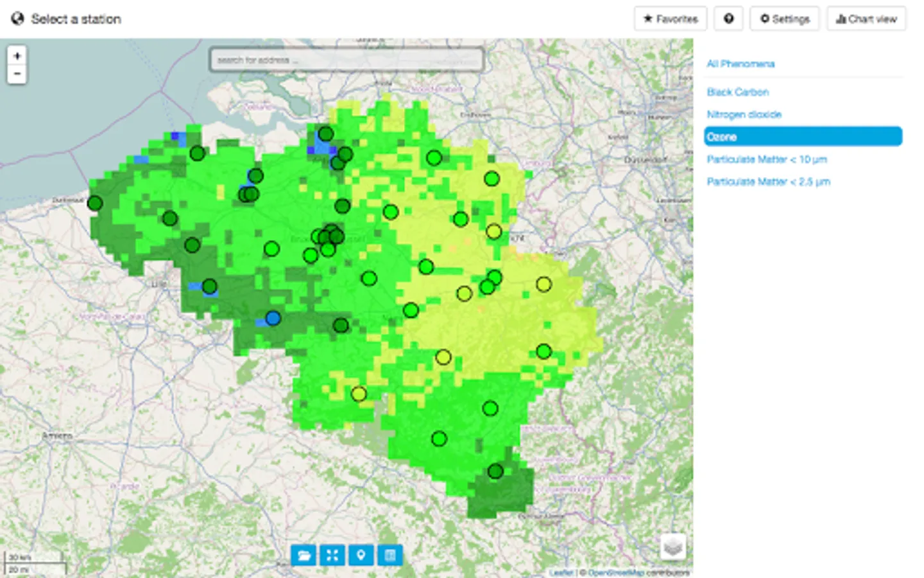Click the zoom in plus button
The width and height of the screenshot is (924, 578).
pos(17,56)
